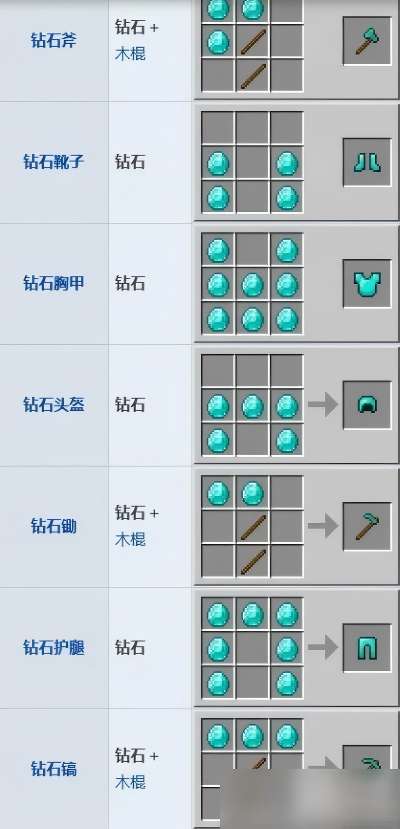Click the bottom stick in axe recipe

[253, 76]
